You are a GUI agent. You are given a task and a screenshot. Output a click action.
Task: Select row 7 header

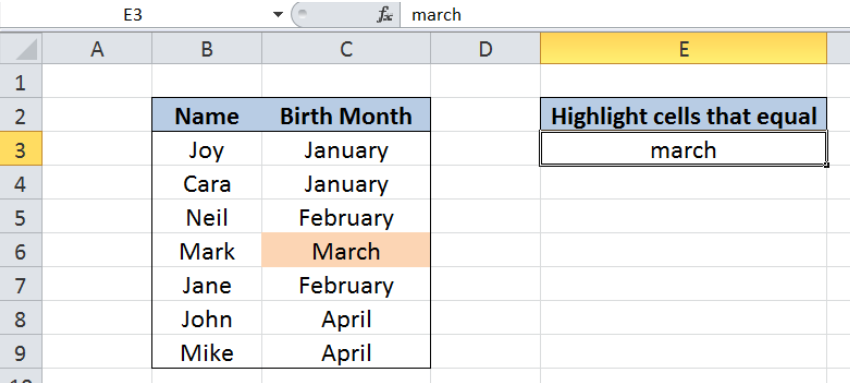point(21,284)
